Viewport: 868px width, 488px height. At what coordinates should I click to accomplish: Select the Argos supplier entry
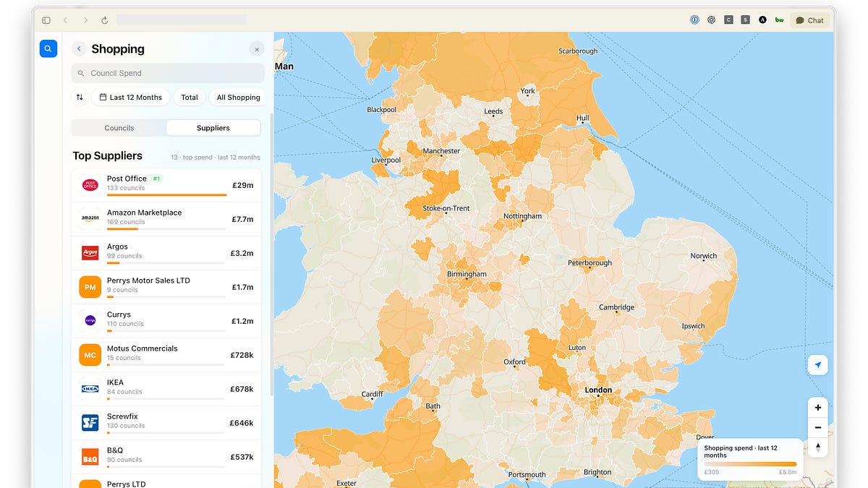166,253
